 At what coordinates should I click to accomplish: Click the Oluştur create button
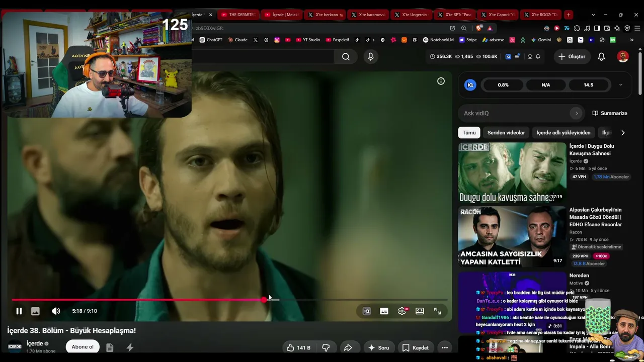[572, 57]
